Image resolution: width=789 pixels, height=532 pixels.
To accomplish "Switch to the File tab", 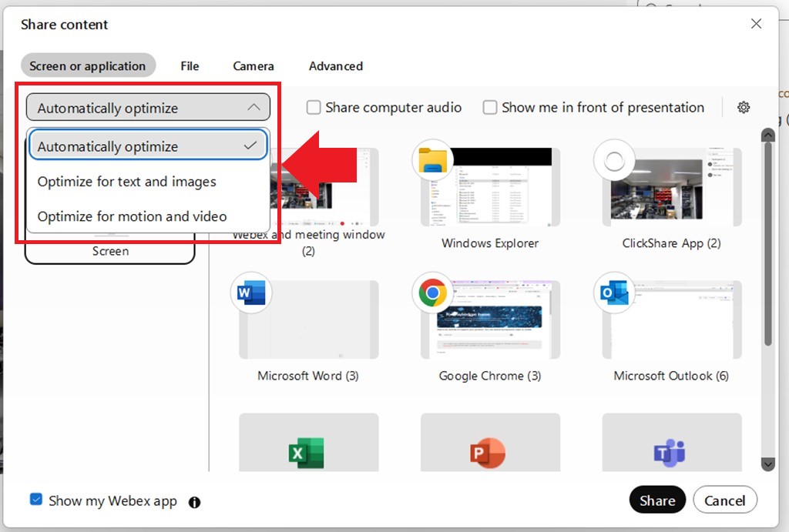I will click(x=190, y=66).
